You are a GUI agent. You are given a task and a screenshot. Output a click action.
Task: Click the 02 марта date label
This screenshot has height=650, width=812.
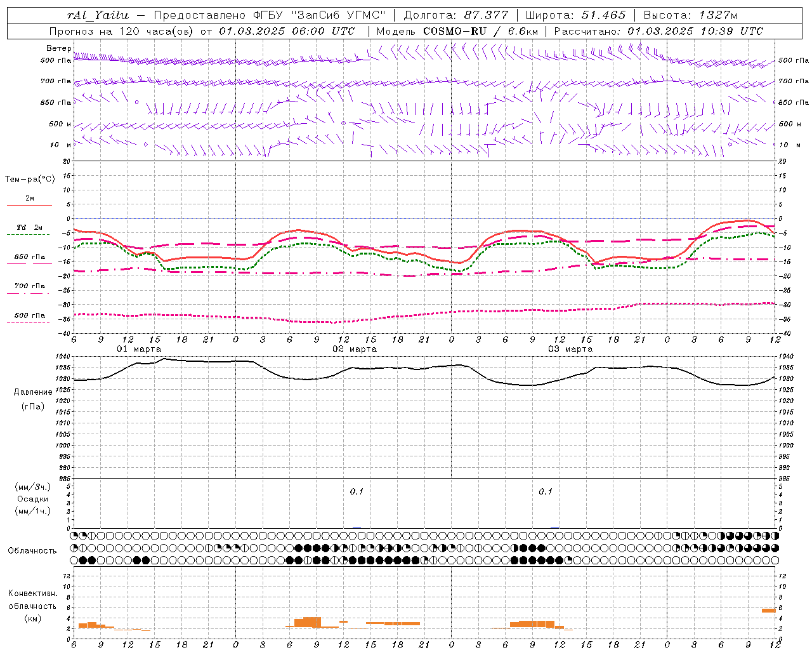tap(355, 348)
